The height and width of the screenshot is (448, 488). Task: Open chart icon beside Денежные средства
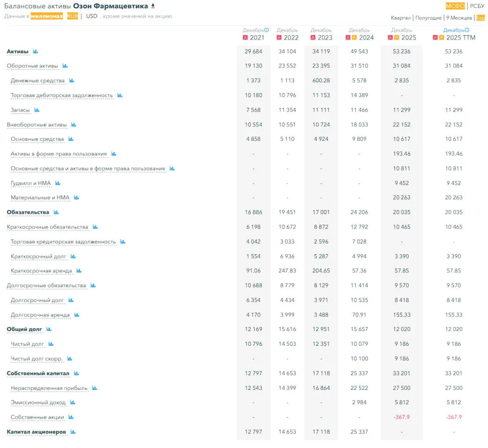click(x=72, y=81)
